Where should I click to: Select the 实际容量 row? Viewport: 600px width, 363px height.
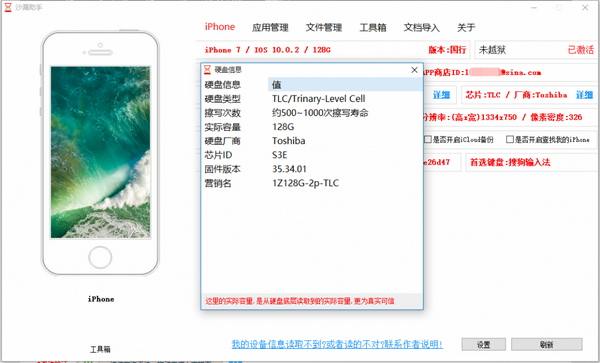click(312, 127)
